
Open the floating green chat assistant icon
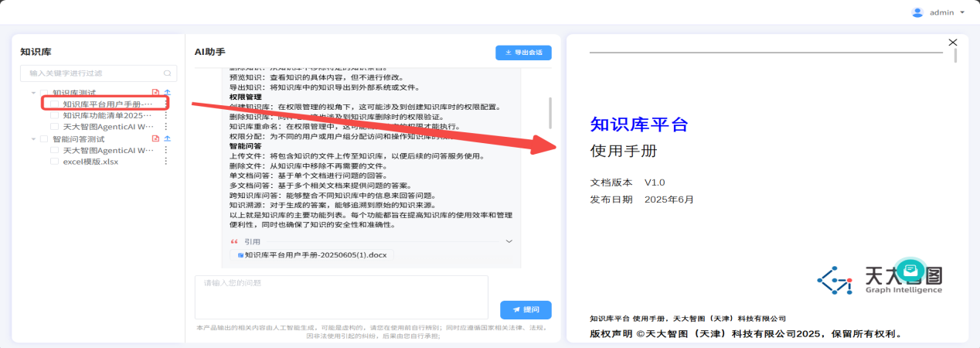click(910, 271)
